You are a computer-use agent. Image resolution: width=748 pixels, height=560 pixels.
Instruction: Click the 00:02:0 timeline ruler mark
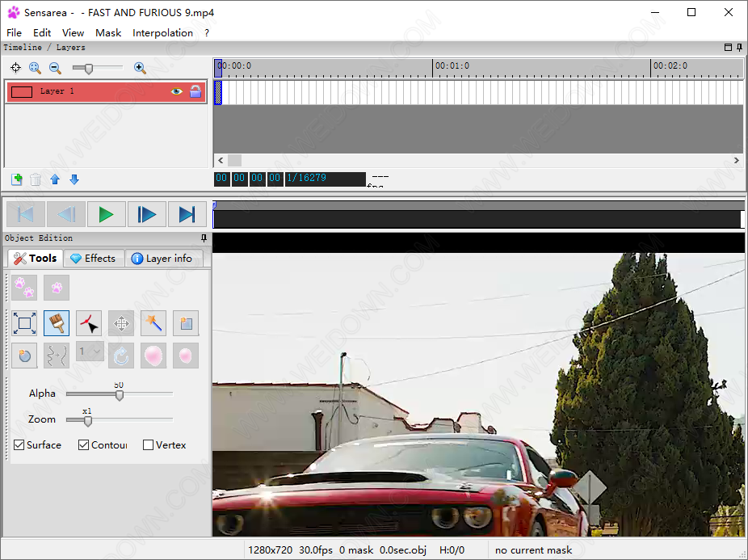(670, 66)
